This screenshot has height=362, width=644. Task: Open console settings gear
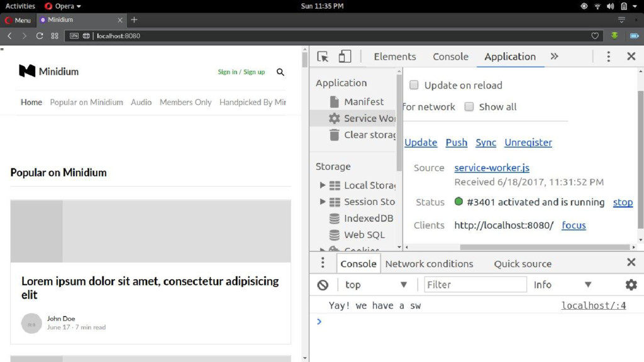(x=631, y=285)
